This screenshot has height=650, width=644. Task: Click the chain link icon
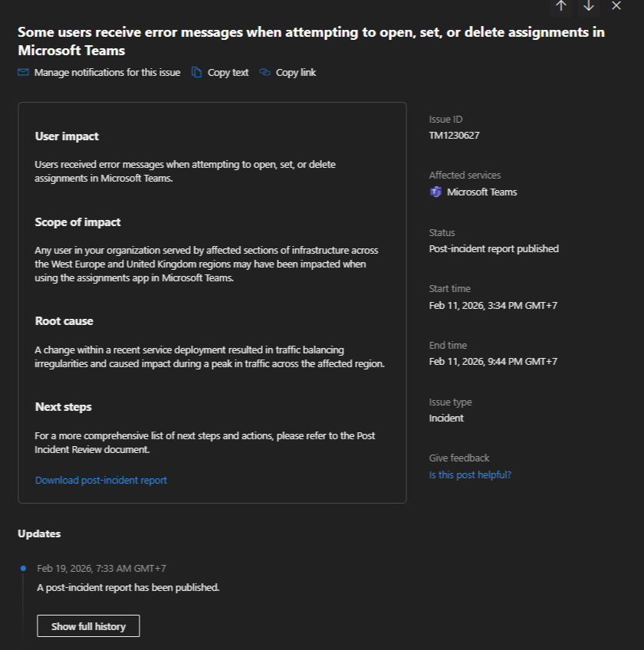[x=264, y=73]
